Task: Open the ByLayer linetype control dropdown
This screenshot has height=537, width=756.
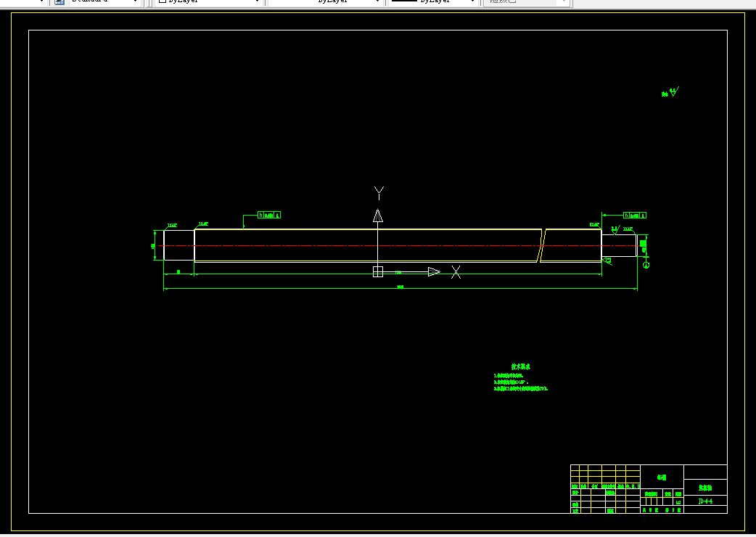Action: (326, 1)
